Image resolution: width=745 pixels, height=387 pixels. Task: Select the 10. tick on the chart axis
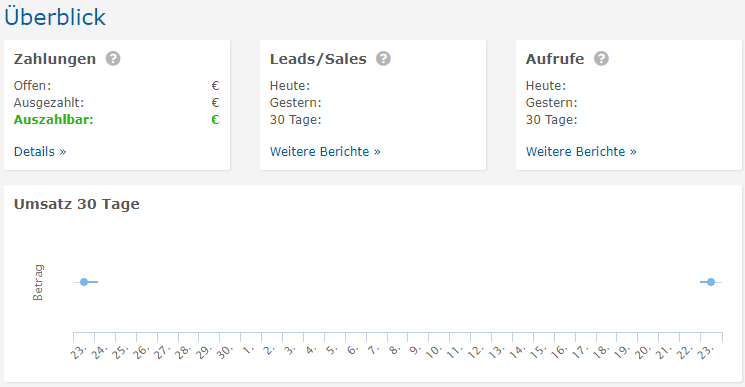pyautogui.click(x=433, y=352)
